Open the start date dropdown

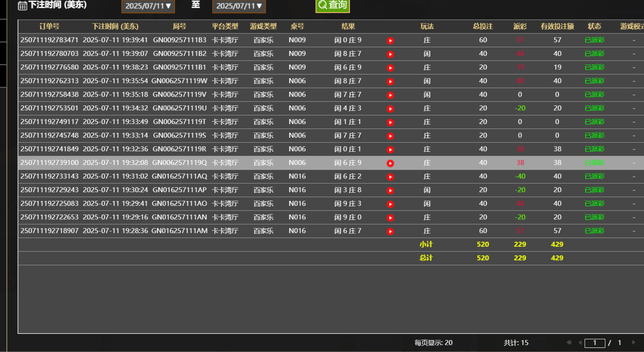(148, 6)
